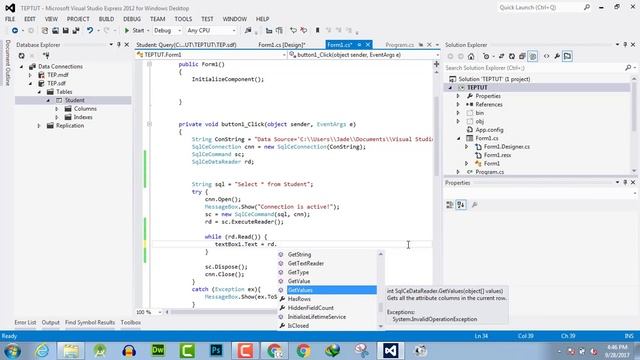Click Collapse All icon in Solution Explorer
This screenshot has width=640, height=360.
point(522,56)
